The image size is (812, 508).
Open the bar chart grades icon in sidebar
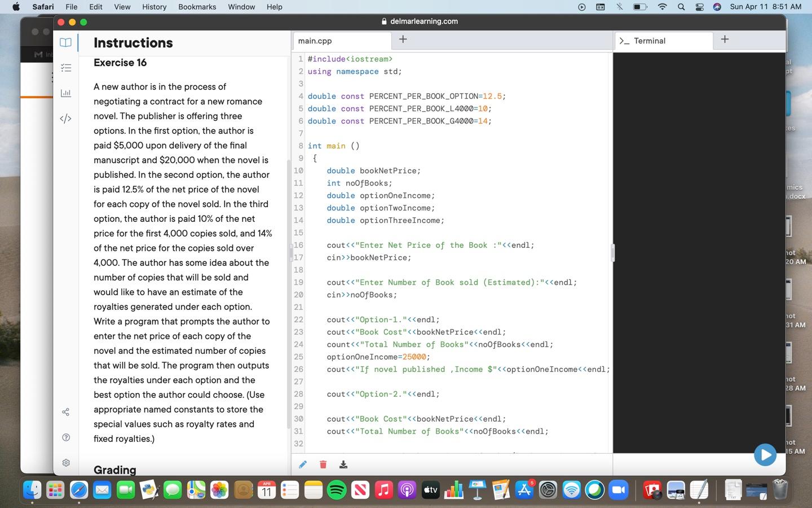coord(66,93)
